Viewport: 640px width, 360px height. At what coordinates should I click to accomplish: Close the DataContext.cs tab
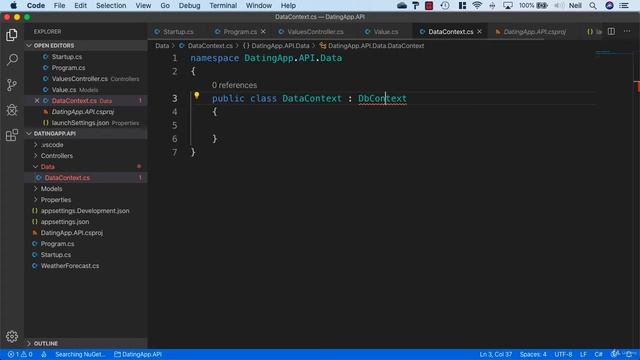480,31
